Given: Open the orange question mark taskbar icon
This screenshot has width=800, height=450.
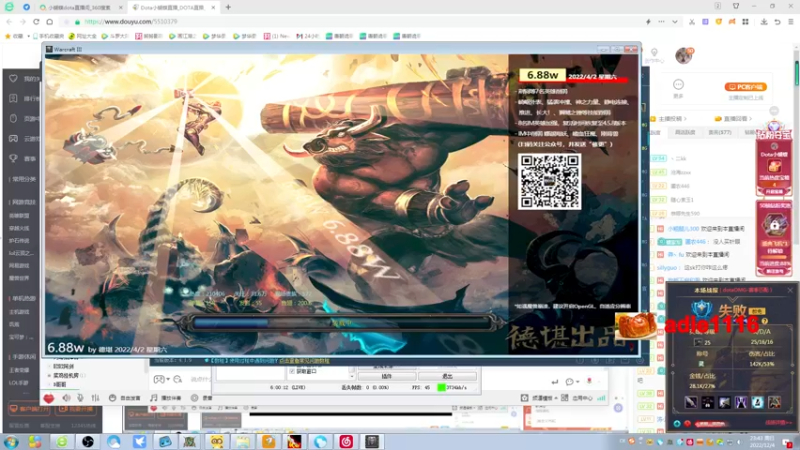Looking at the screenshot, I should [268, 441].
